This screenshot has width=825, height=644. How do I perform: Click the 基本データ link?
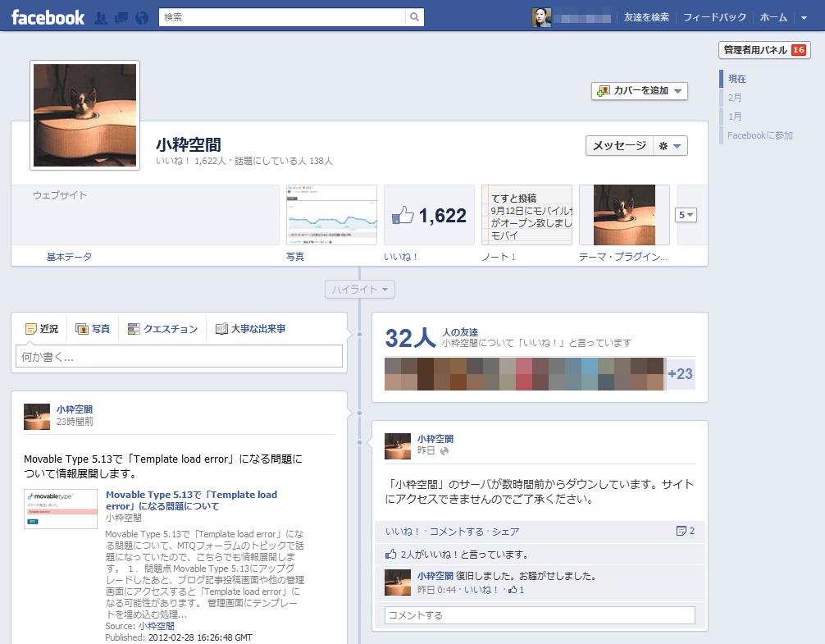tap(69, 257)
